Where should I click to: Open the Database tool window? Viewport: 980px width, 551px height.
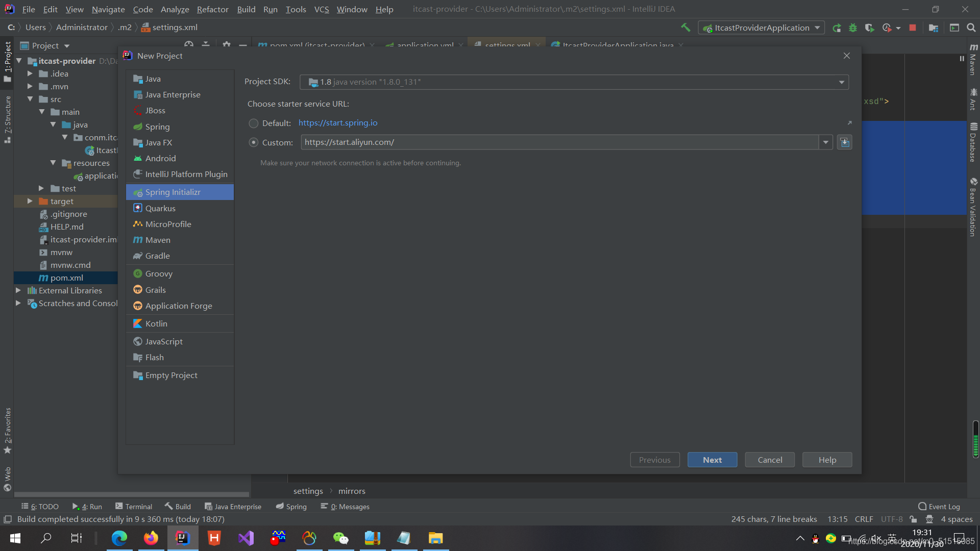973,142
